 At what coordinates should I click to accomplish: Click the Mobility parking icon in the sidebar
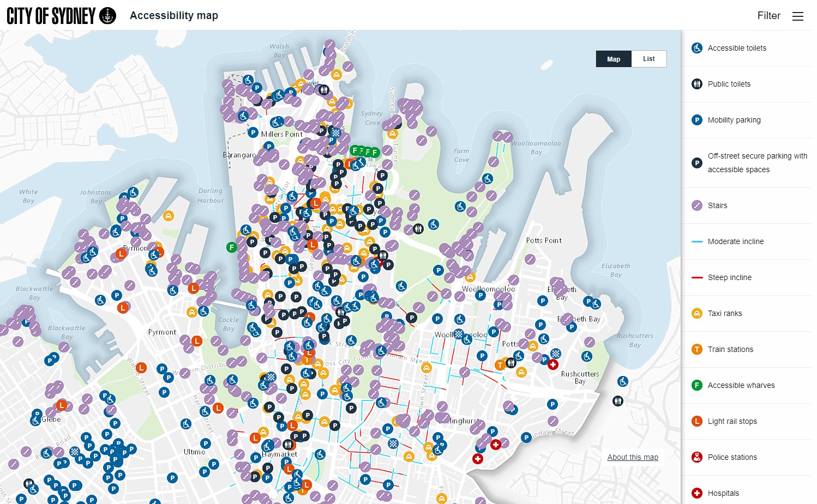point(696,120)
